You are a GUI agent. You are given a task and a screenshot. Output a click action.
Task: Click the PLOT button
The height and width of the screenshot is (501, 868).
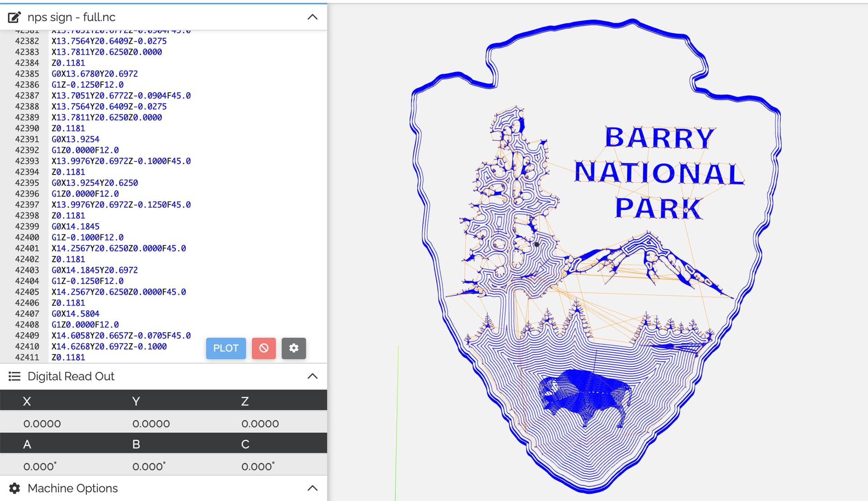click(226, 348)
